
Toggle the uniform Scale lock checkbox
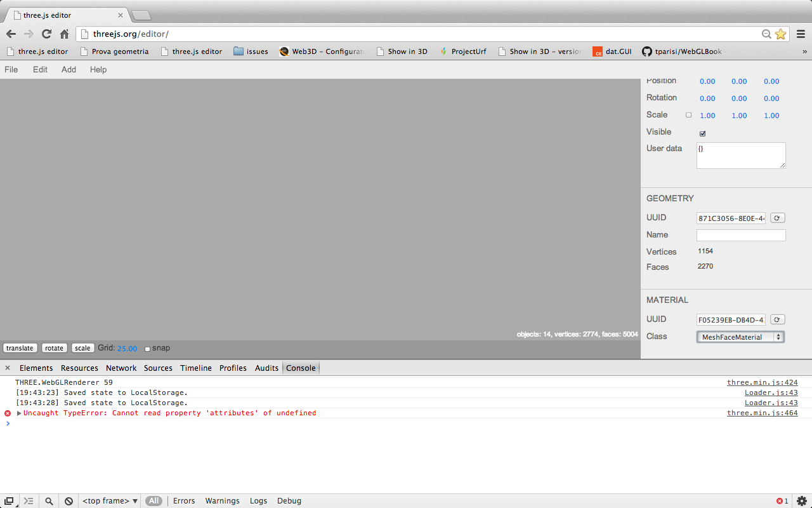click(x=688, y=115)
